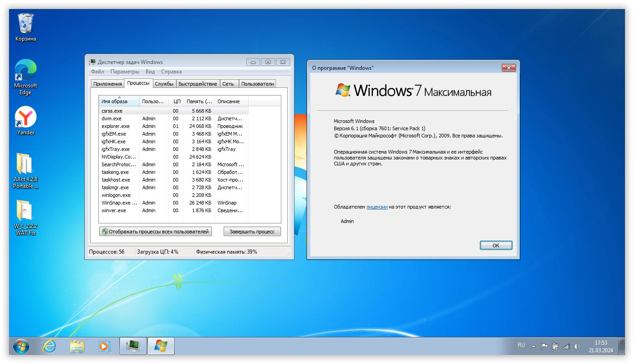Screen dimensions: 634x364
Task: Select the explorer.exe process row
Action: (x=115, y=126)
